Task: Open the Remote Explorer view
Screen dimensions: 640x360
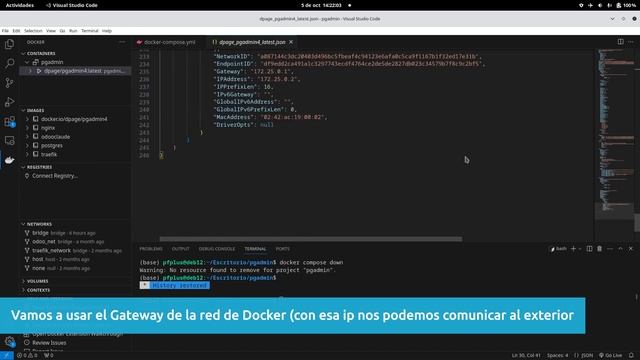Action: [x=9, y=140]
